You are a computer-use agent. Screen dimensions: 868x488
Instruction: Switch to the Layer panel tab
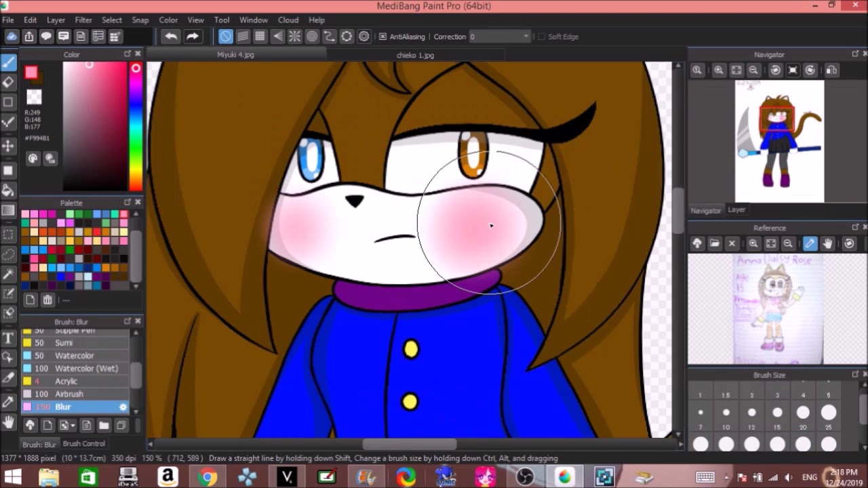736,210
